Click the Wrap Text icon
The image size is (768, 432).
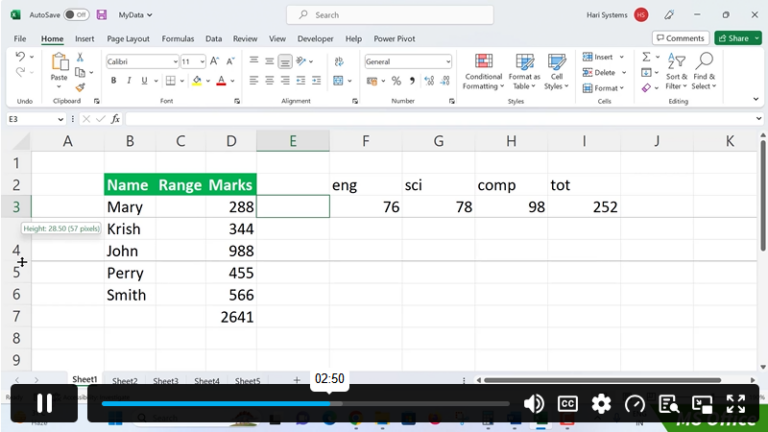tap(338, 61)
